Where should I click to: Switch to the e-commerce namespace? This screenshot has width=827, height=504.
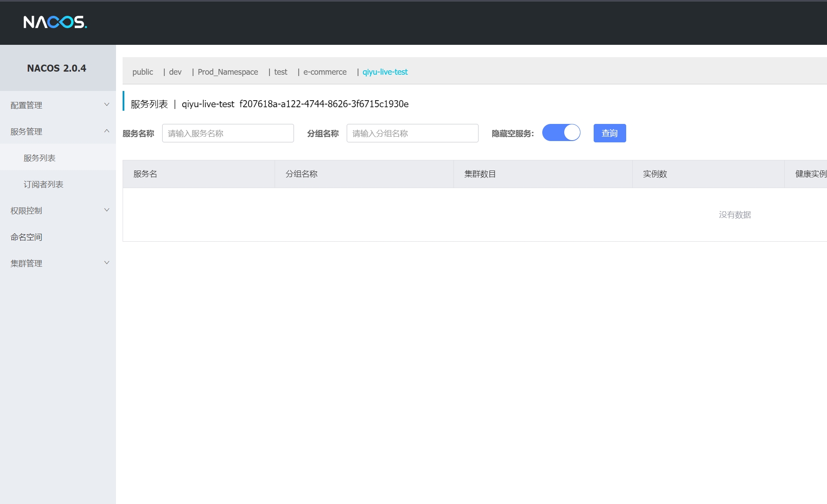[325, 72]
